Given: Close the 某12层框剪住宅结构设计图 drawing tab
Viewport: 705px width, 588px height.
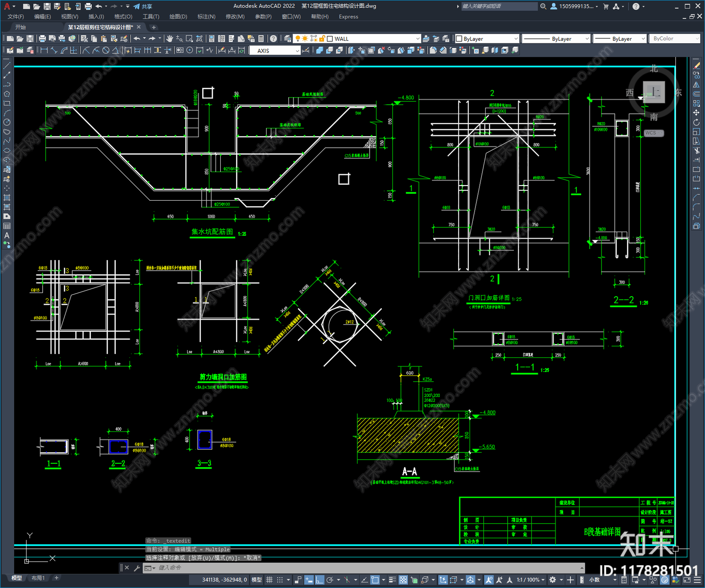Looking at the screenshot, I should coord(139,27).
